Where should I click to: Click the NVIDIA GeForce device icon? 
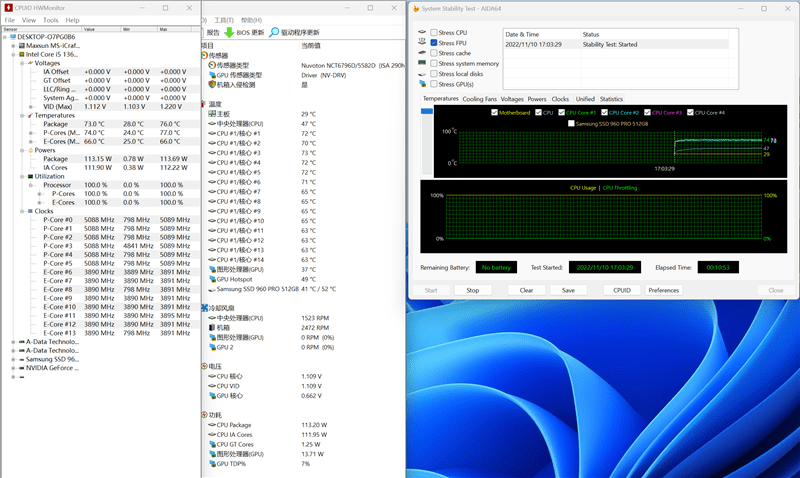pos(22,368)
